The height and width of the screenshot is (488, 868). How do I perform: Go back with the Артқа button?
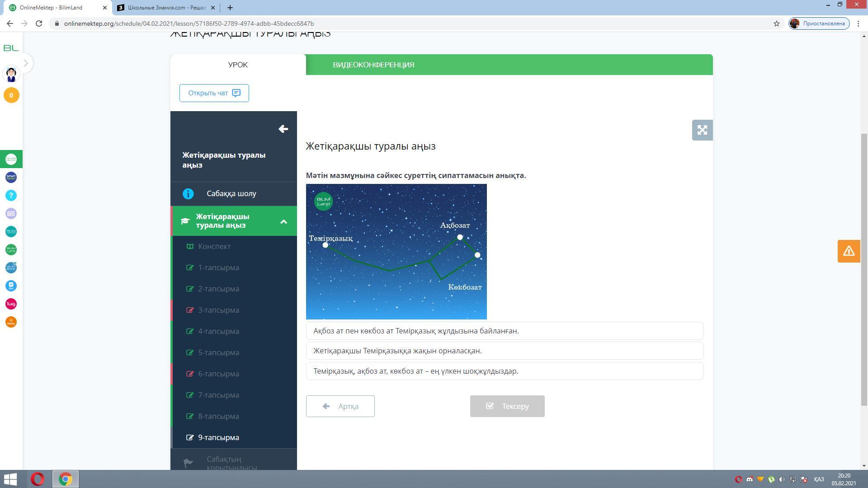(340, 406)
